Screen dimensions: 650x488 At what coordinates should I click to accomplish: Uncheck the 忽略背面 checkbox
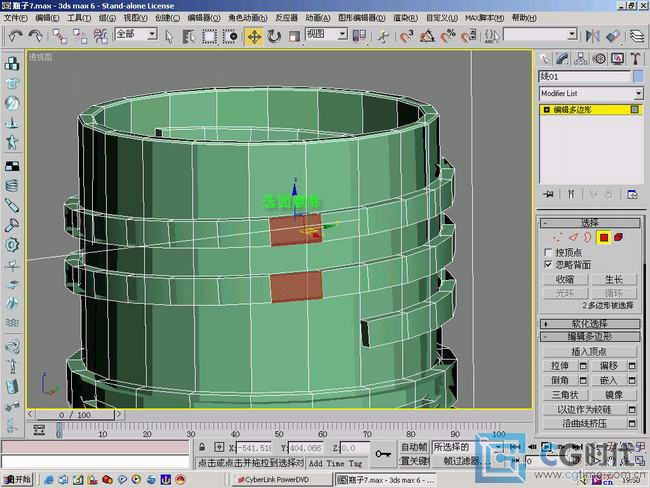tap(548, 265)
